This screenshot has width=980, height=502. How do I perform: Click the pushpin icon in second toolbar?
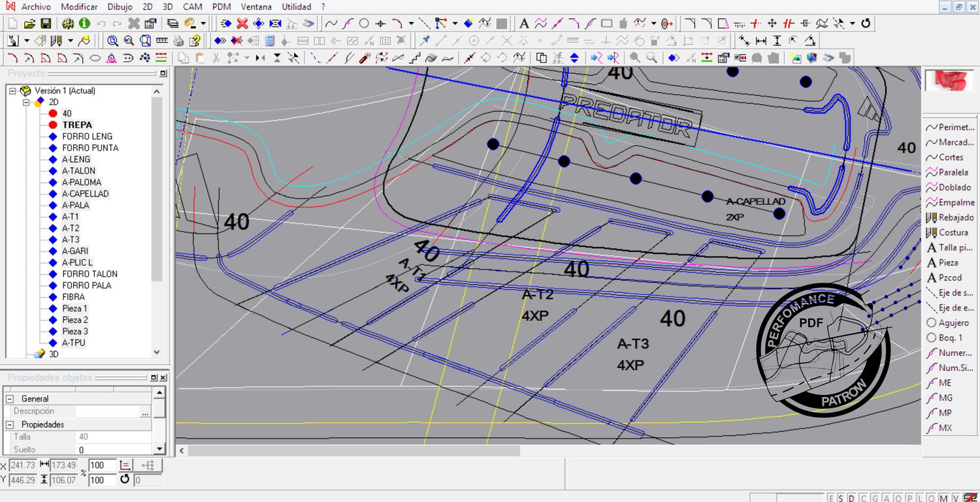tap(425, 40)
